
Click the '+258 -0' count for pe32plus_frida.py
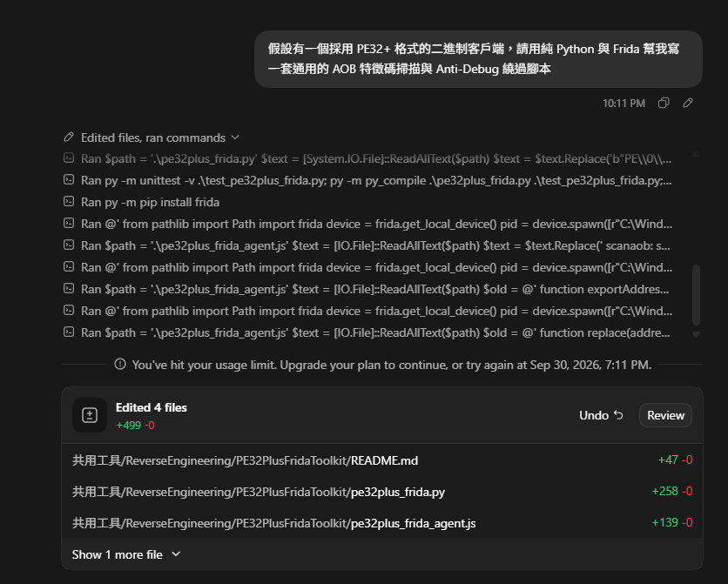[671, 491]
